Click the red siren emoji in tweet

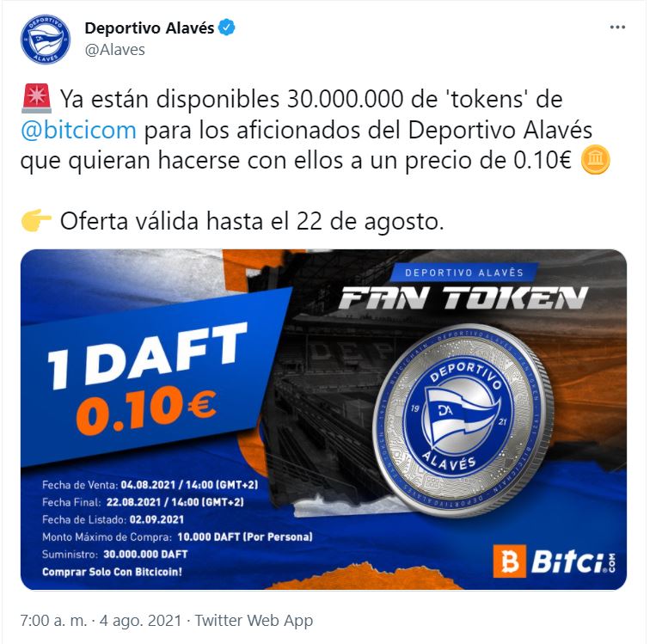[x=36, y=99]
